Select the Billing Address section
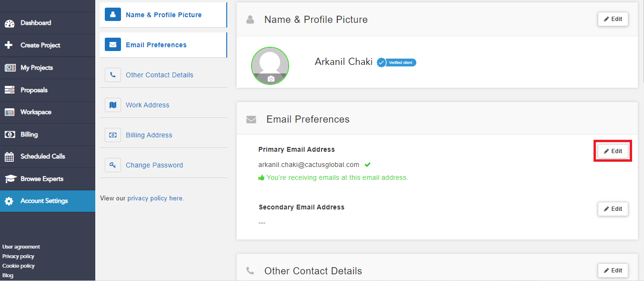The image size is (644, 281). click(149, 135)
